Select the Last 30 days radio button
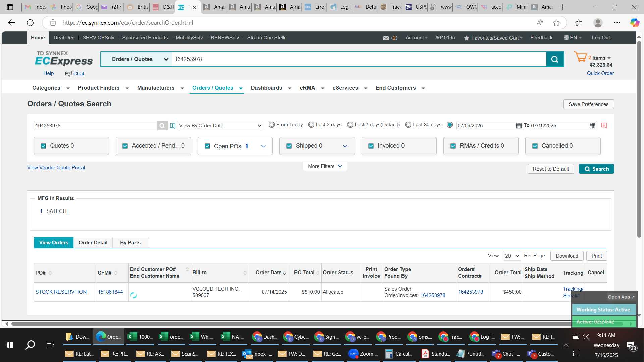Screen dimensions: 644x362 [408, 125]
